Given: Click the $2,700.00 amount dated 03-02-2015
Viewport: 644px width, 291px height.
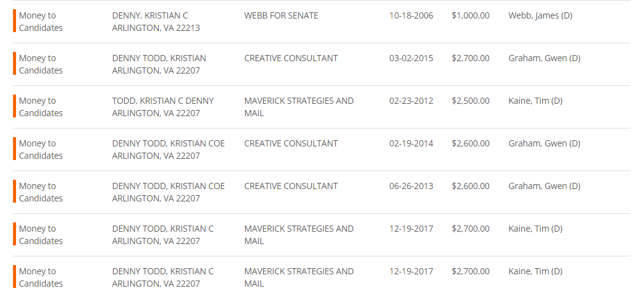Looking at the screenshot, I should (470, 58).
